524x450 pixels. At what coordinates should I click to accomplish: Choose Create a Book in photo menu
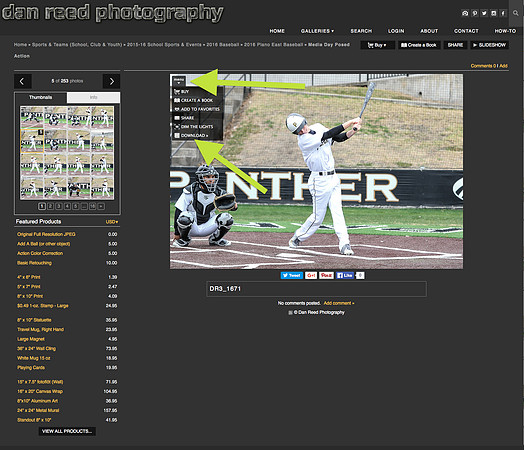194,100
